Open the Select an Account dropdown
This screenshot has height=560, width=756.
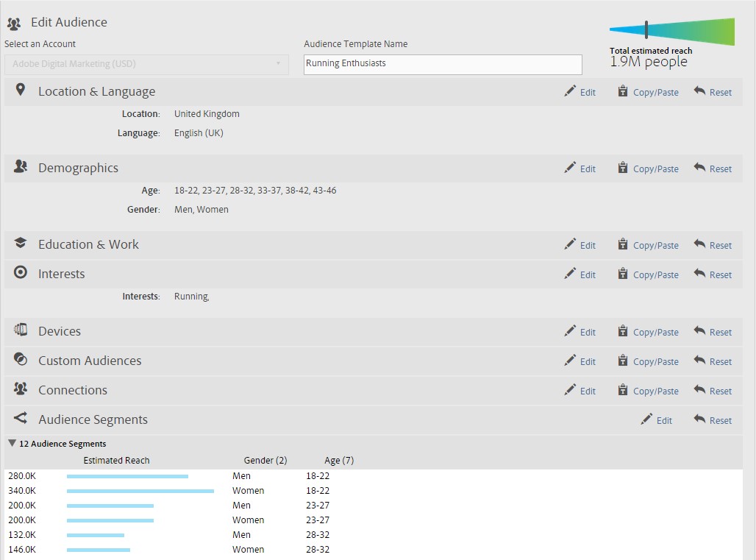(146, 64)
